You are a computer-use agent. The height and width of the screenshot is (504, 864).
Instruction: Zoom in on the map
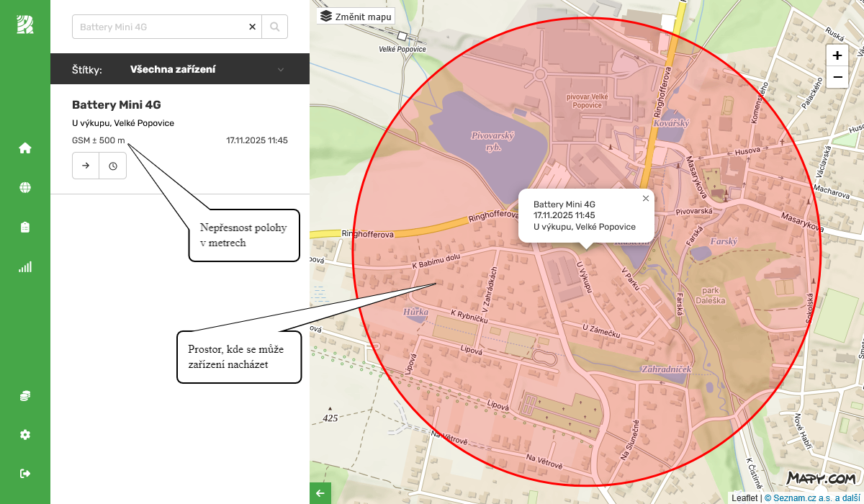coord(837,55)
